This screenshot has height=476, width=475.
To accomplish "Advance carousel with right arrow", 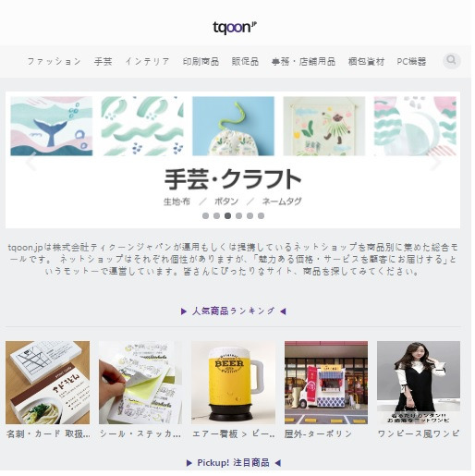I will 435,161.
